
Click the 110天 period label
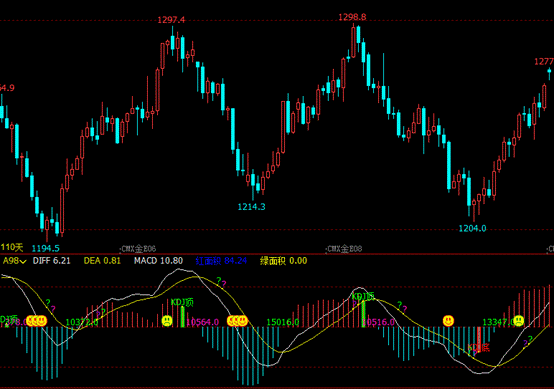coord(12,247)
